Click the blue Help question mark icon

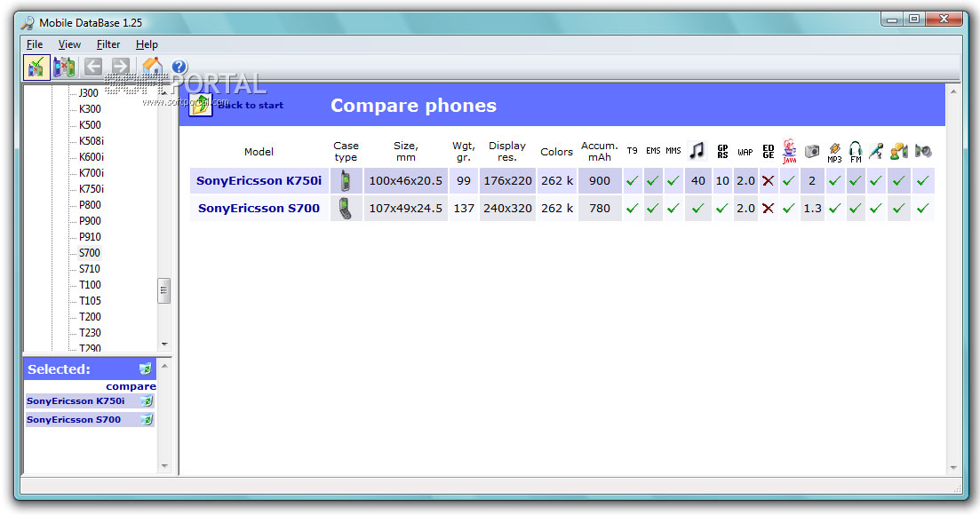click(179, 67)
